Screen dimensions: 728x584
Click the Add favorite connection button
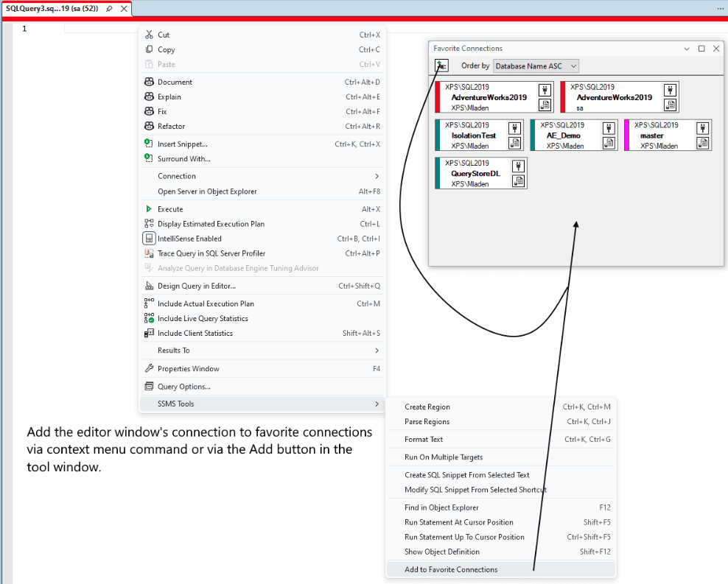pyautogui.click(x=441, y=66)
